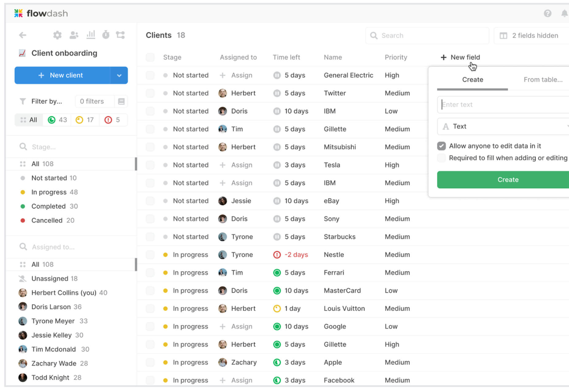Click the Filter by funnel icon
Screen dimensions: 569x392
[23, 101]
